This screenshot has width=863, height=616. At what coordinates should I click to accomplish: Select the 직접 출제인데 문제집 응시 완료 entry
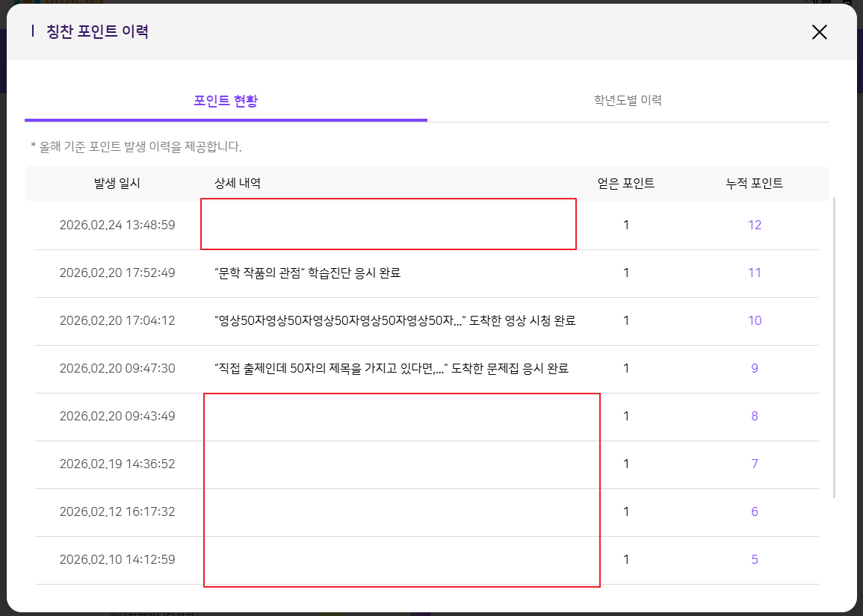[392, 368]
